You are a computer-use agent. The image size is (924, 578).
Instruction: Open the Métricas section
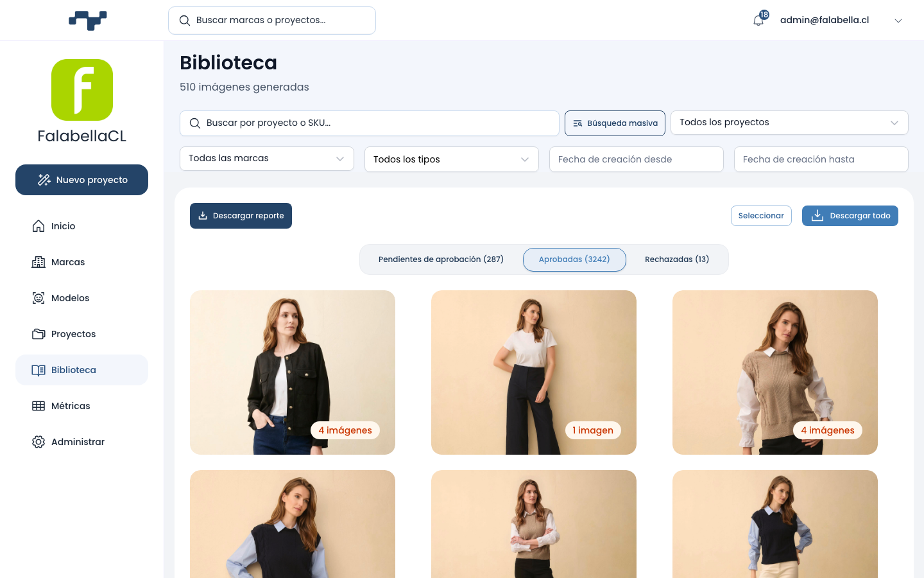81,406
